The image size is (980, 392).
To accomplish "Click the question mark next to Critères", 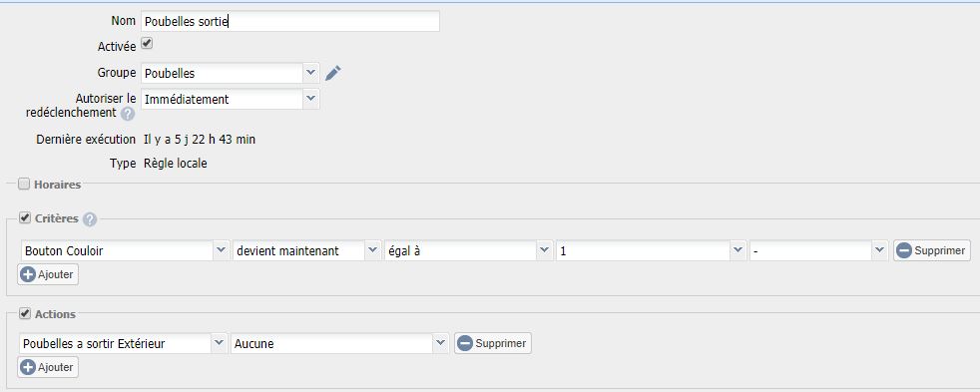I will 90,219.
